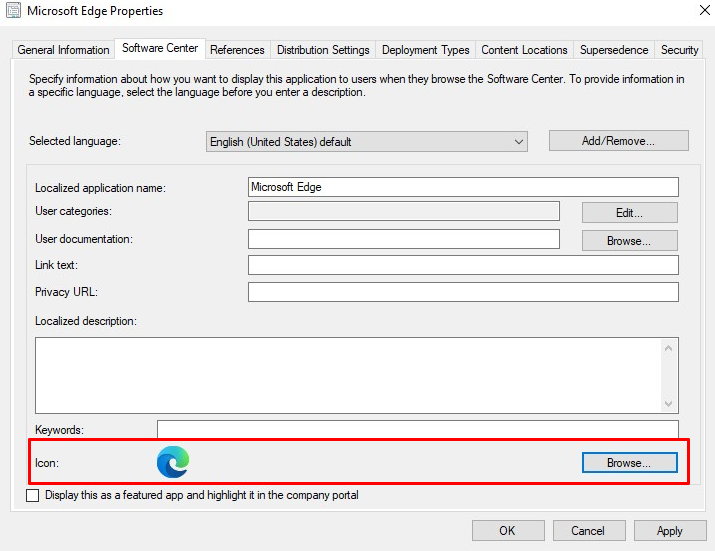Click the Add/Remove languages button
This screenshot has height=551, width=715.
pos(619,140)
